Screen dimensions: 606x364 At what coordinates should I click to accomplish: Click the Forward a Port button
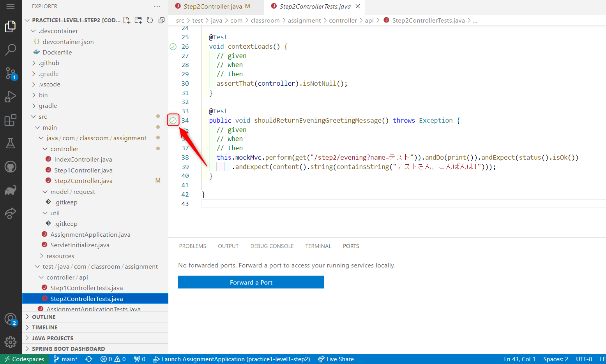point(251,282)
